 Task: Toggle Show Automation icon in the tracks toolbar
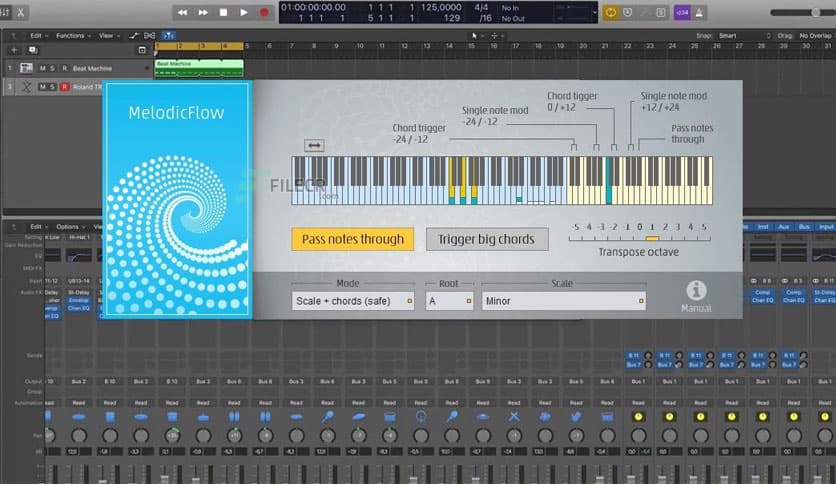point(134,36)
